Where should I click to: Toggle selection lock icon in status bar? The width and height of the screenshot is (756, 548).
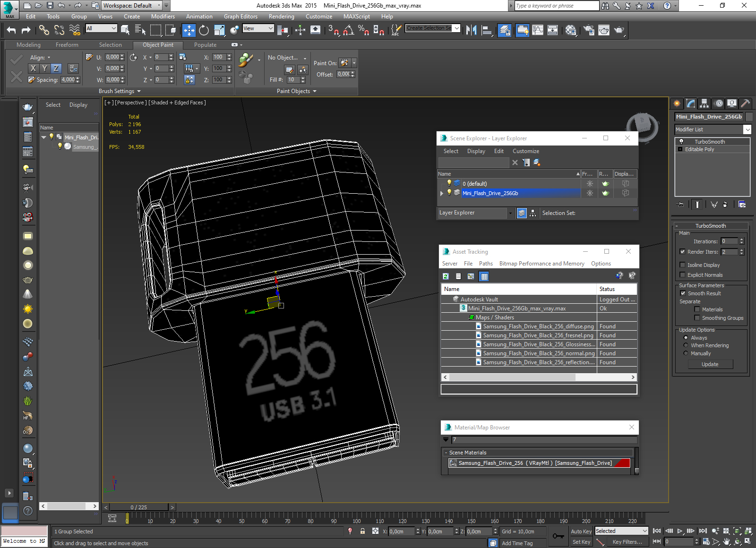click(x=362, y=531)
